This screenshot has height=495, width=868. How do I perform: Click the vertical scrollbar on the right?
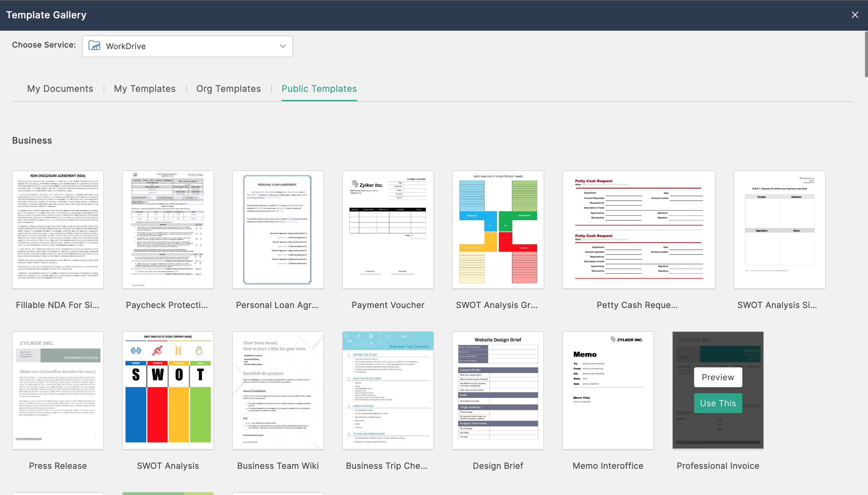point(866,54)
